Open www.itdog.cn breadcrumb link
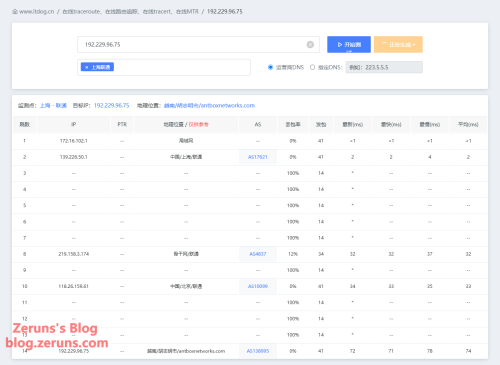This screenshot has height=365, width=500. coord(36,12)
